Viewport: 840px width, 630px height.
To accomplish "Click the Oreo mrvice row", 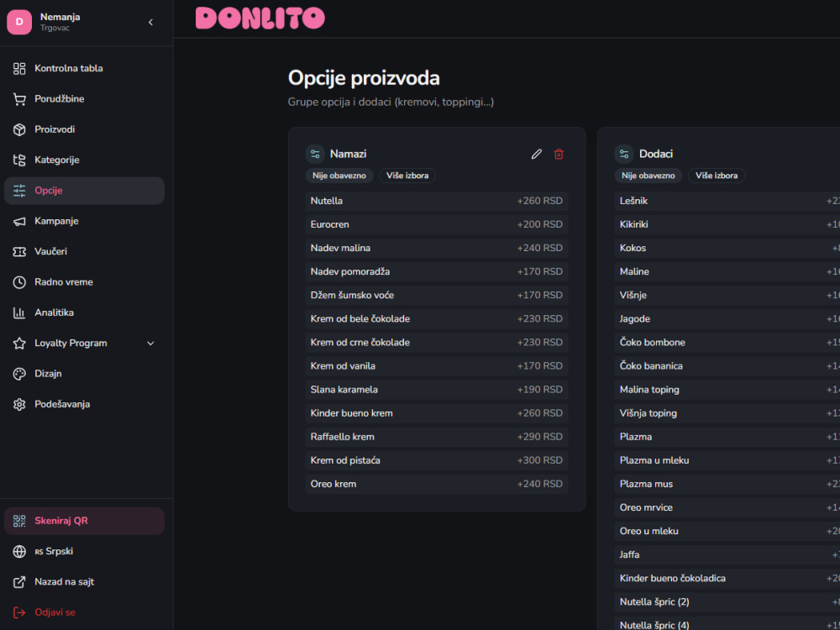I will 727,507.
